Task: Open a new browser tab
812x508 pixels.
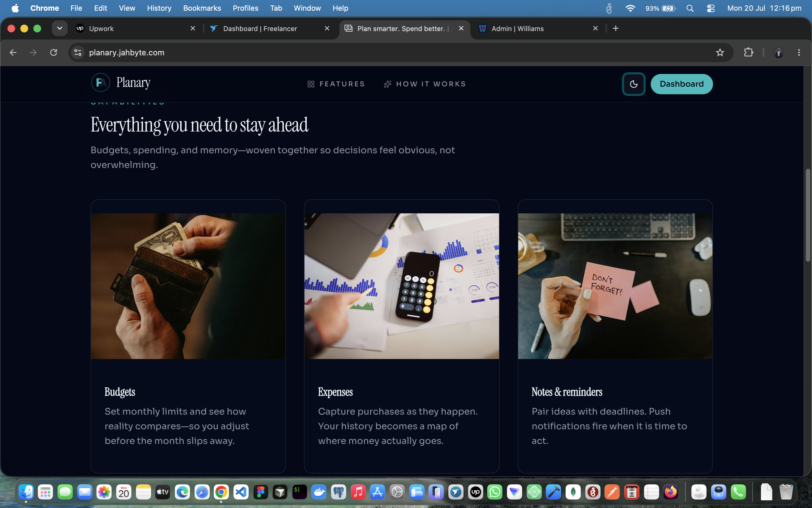Action: [x=616, y=29]
